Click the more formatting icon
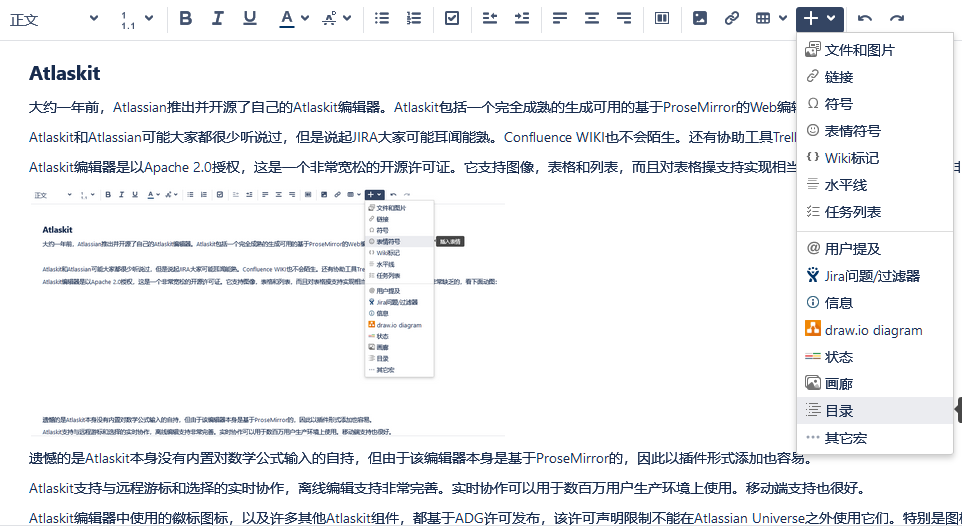The height and width of the screenshot is (526, 962). tap(329, 18)
